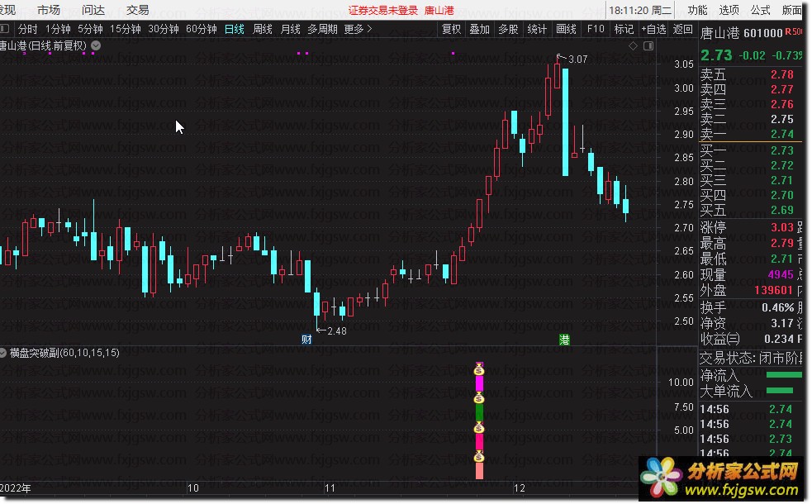The width and height of the screenshot is (812, 504).
Task: Click the 2.48 low price label
Action: pyautogui.click(x=337, y=331)
